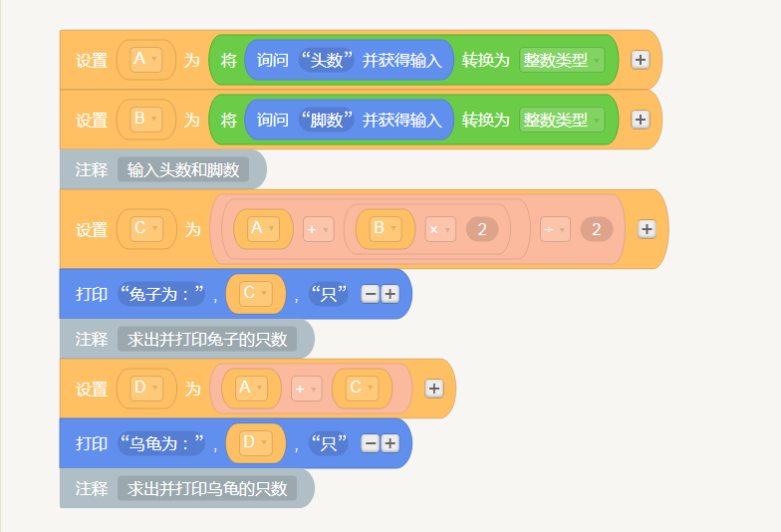The width and height of the screenshot is (781, 532).
Task: Open variable C dropdown in 设置 C block
Action: (x=146, y=229)
